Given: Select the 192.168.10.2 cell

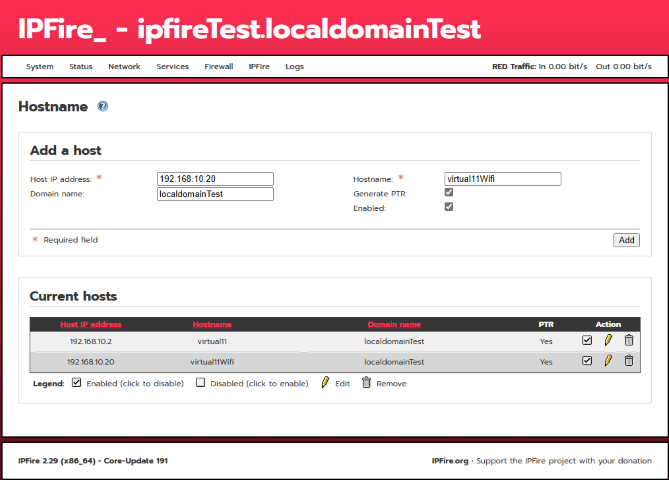Looking at the screenshot, I should tap(90, 341).
